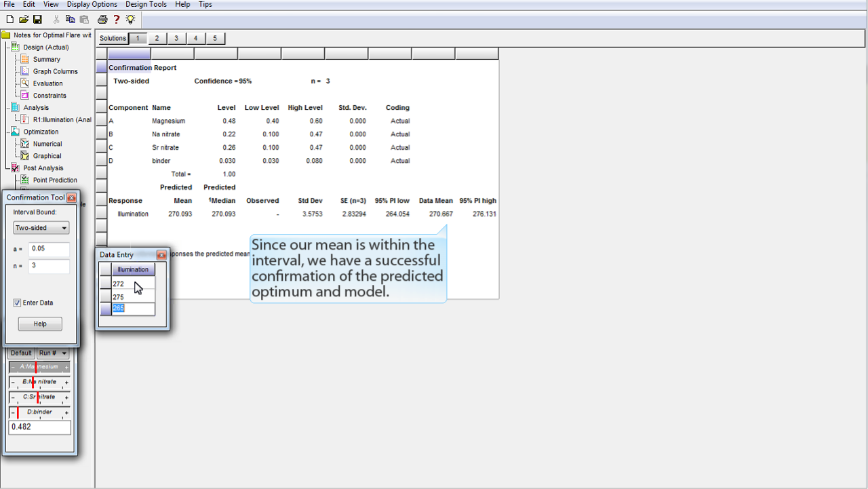Open the Edit menu
Image resolution: width=868 pixels, height=489 pixels.
click(29, 4)
